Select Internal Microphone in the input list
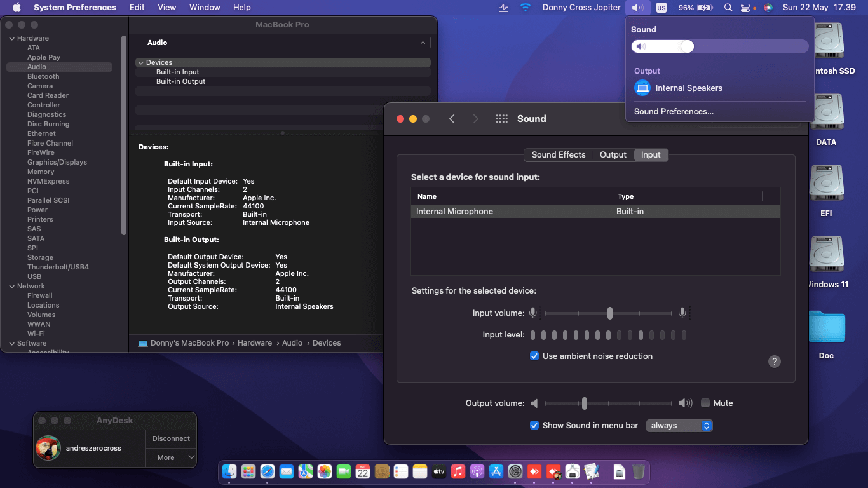Screen dimensions: 868x488 [595, 211]
